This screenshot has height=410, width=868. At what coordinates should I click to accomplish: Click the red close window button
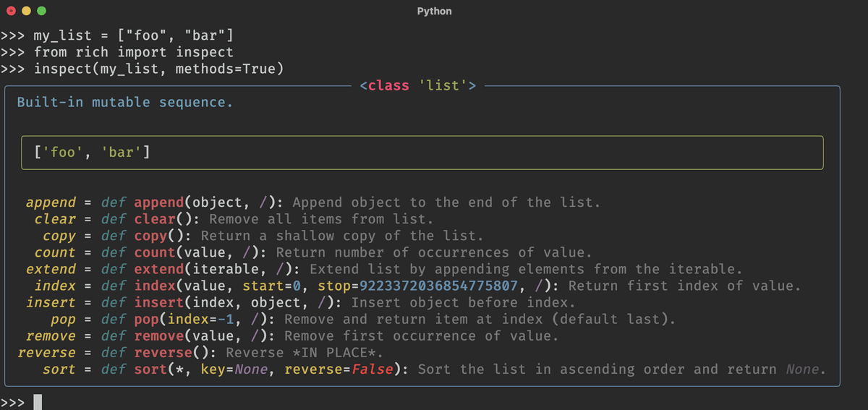[x=11, y=11]
